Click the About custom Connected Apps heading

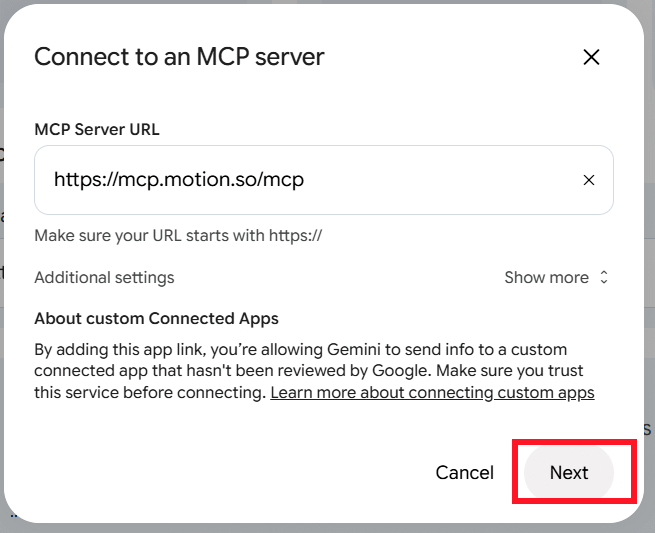click(x=156, y=318)
